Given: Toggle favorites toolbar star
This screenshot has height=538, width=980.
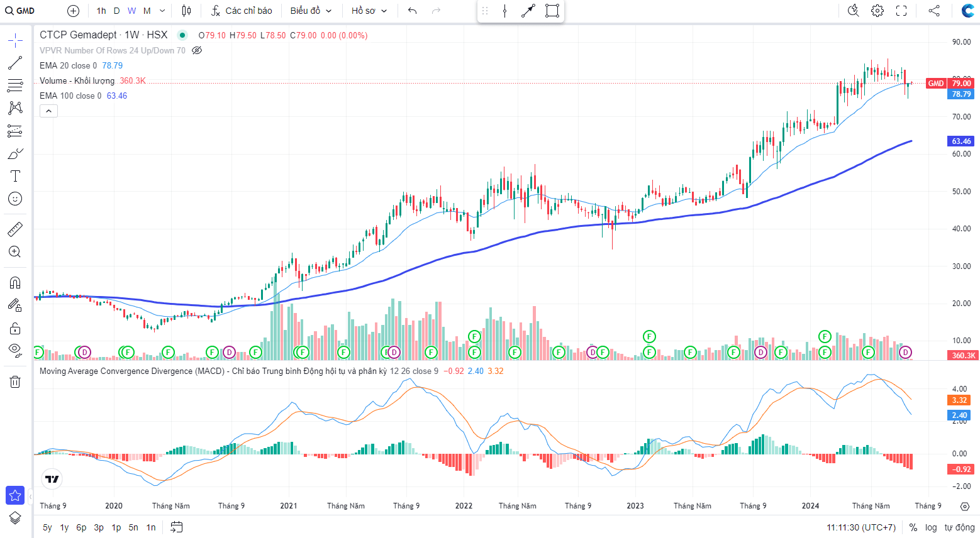Looking at the screenshot, I should tap(15, 495).
